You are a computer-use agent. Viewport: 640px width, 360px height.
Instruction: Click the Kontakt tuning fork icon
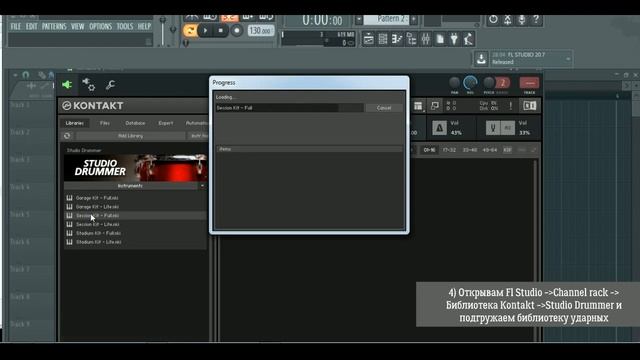493,128
